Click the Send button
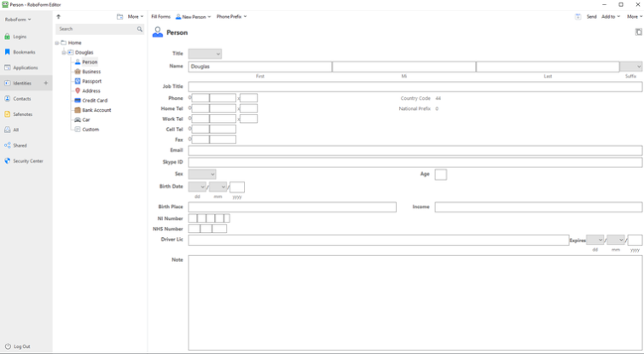644x354 pixels. 591,16
